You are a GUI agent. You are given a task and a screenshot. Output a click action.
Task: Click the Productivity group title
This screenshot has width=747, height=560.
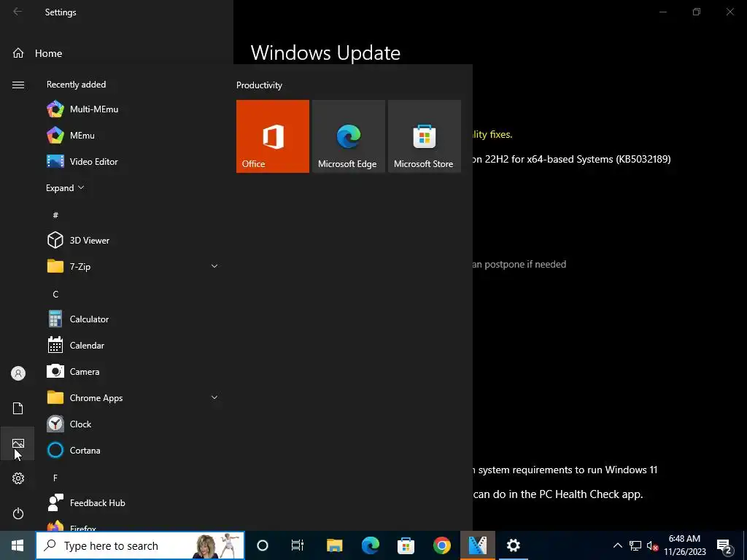point(259,85)
